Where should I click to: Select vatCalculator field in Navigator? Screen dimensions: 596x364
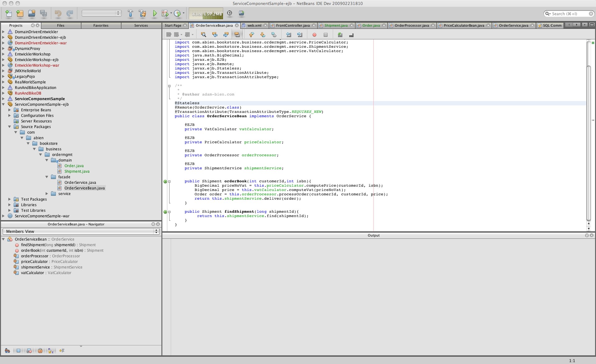(x=46, y=273)
